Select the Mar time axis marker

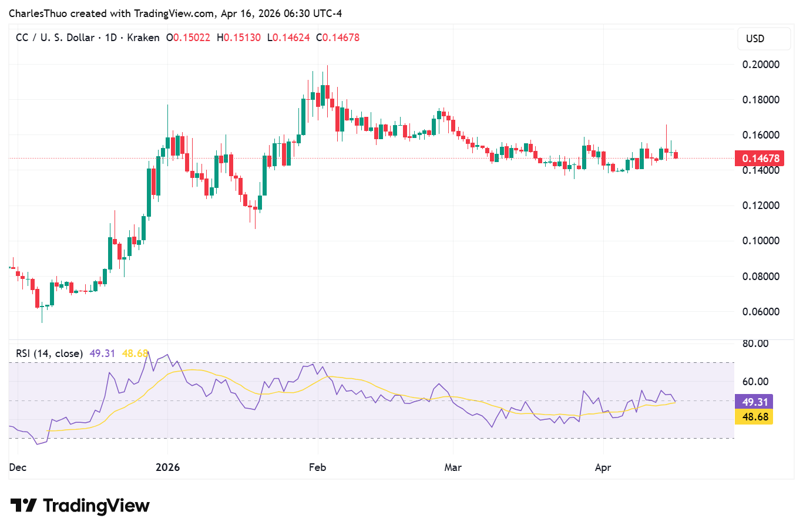[453, 468]
